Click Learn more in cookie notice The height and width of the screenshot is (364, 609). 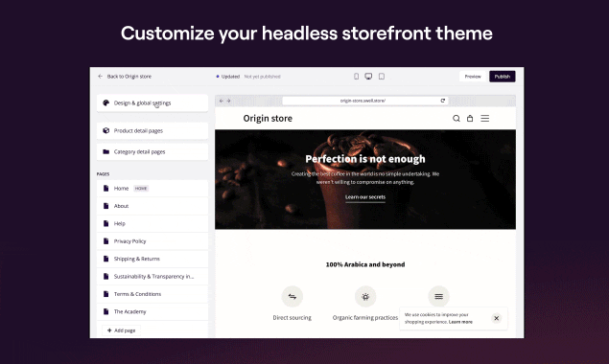click(460, 322)
